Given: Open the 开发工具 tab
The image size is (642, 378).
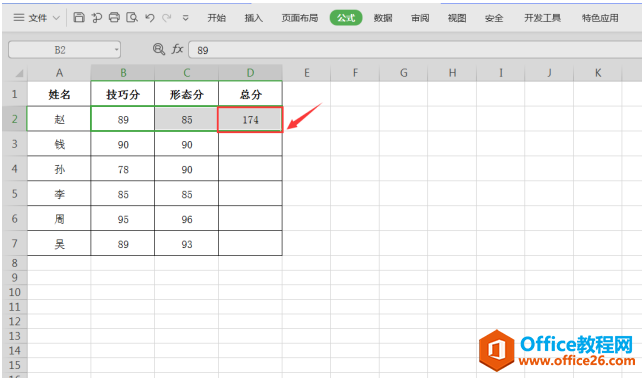Looking at the screenshot, I should pos(543,18).
